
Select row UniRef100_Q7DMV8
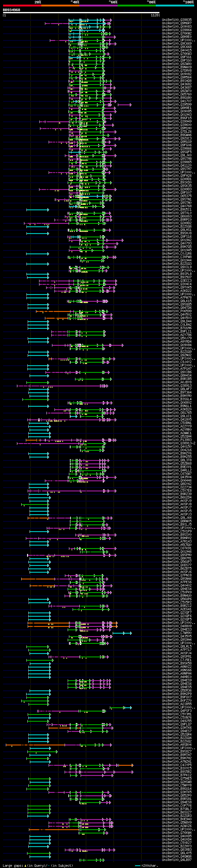click(177, 71)
